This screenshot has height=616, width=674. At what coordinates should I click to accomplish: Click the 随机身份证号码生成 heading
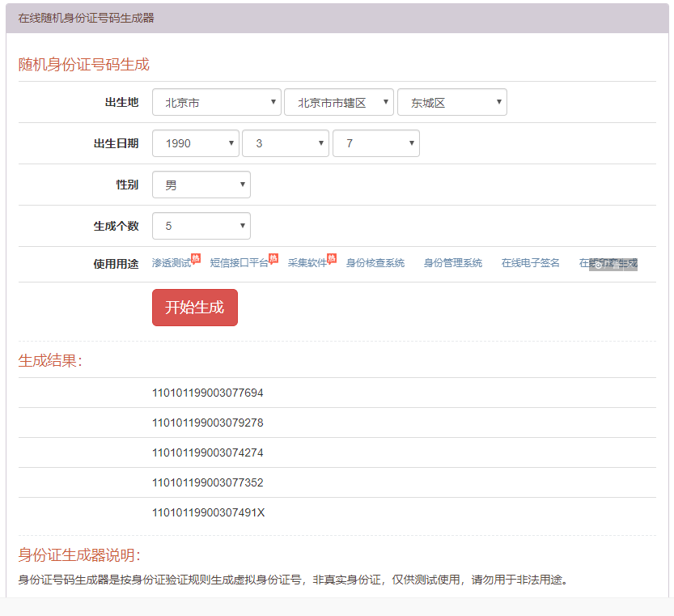coord(84,65)
